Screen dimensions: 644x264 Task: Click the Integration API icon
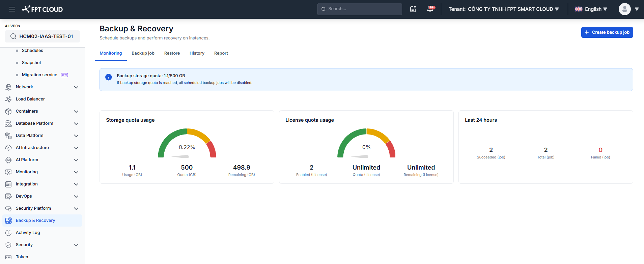point(8,184)
